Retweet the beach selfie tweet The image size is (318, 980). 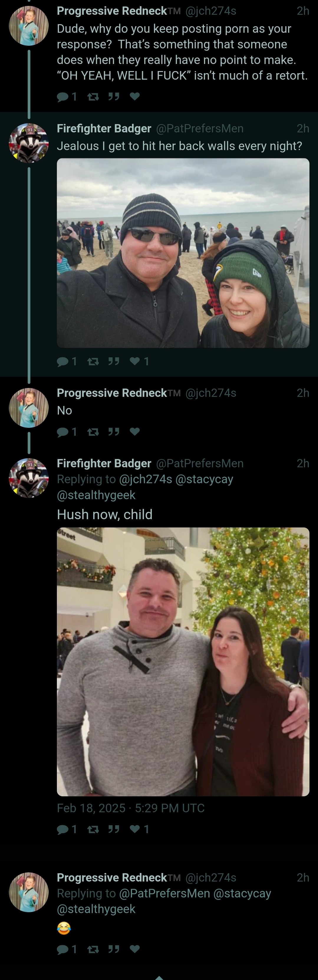93,361
